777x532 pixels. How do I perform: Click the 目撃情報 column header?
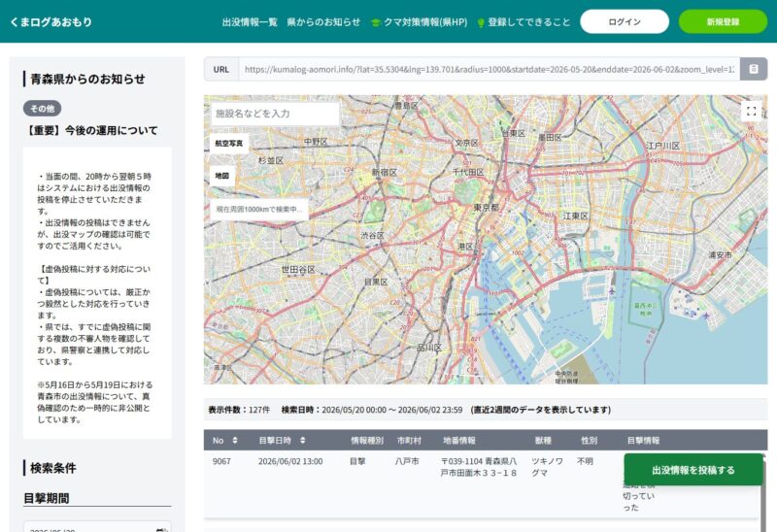coord(643,441)
